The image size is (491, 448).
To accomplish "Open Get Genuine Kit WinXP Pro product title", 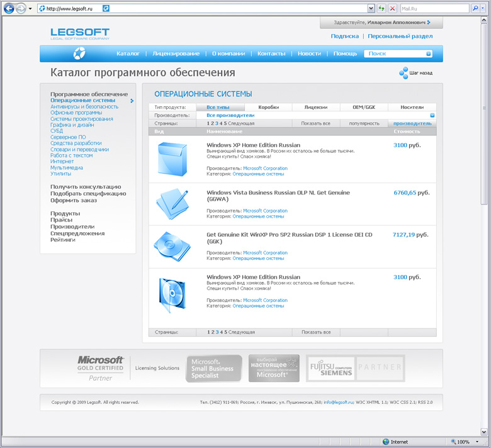I will [290, 238].
